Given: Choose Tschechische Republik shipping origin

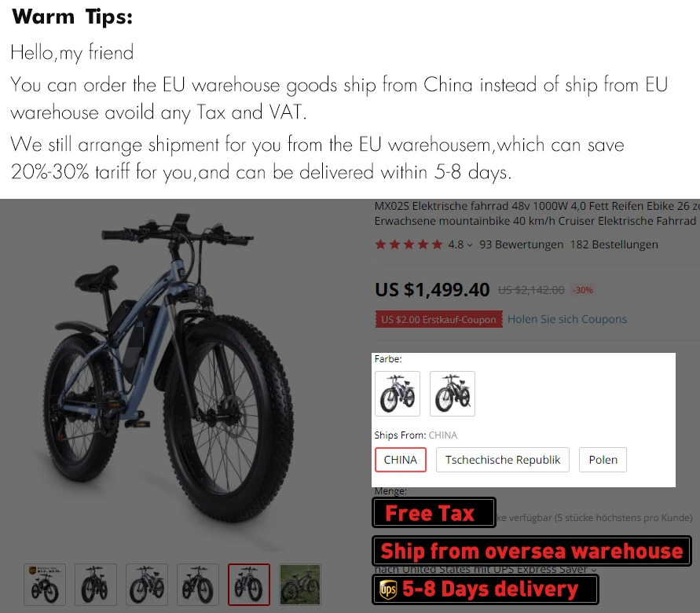Looking at the screenshot, I should 503,460.
